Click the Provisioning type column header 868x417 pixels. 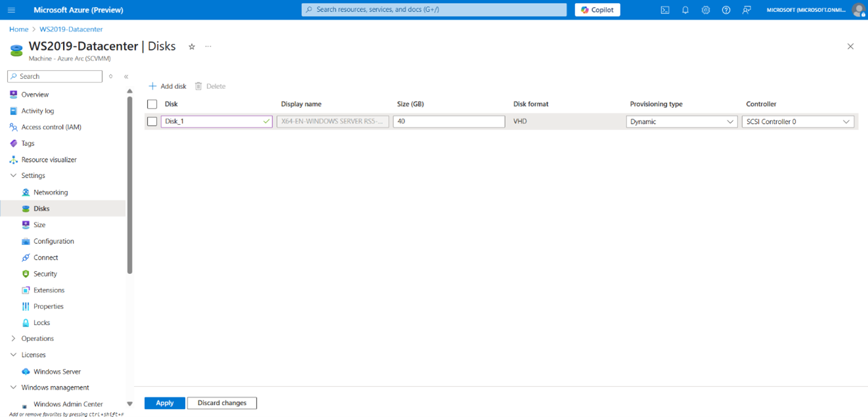657,104
